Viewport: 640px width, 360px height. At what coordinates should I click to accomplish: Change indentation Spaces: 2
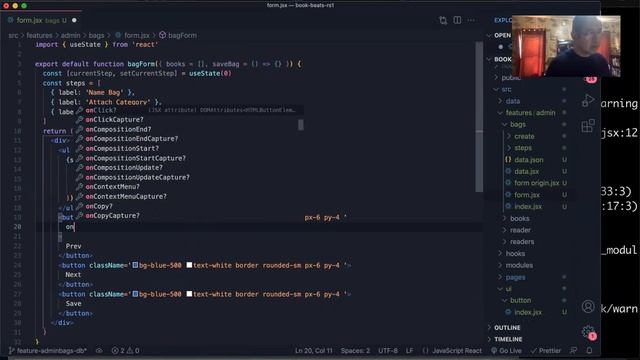point(355,350)
